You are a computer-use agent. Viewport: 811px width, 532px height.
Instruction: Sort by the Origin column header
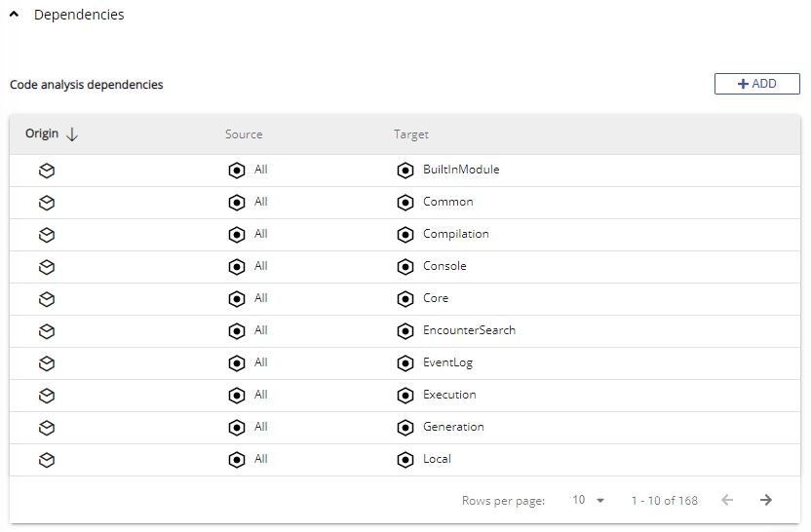pos(42,133)
